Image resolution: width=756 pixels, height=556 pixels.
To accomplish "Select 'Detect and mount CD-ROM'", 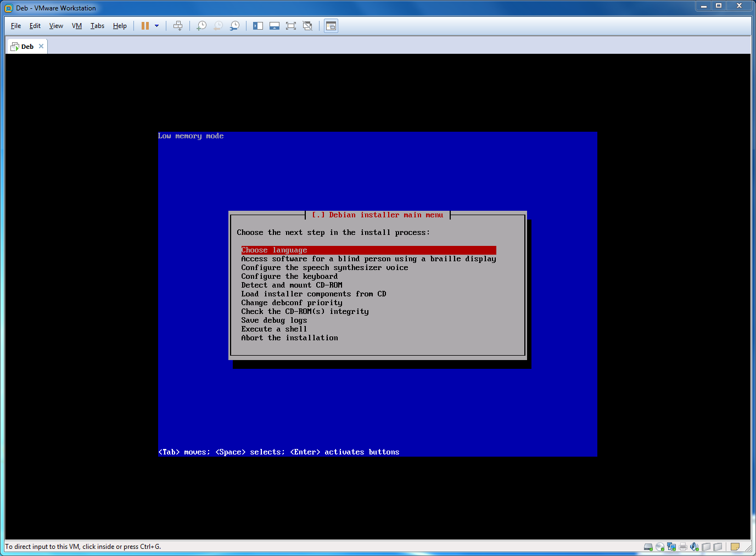I will coord(292,285).
